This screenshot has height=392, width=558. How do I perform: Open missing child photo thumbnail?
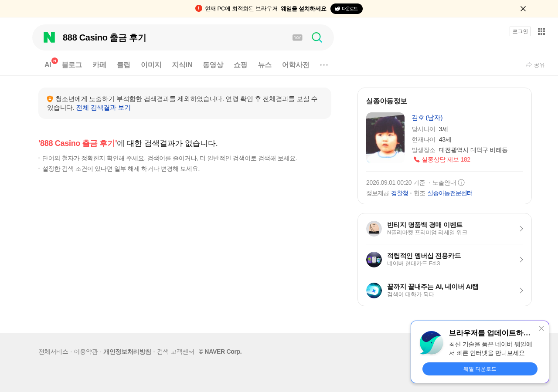385,138
